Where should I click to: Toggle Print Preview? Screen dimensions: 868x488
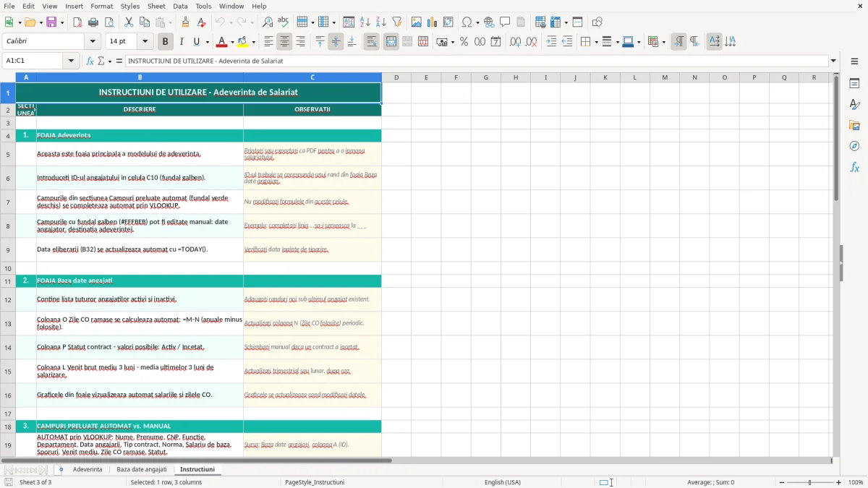pos(109,22)
